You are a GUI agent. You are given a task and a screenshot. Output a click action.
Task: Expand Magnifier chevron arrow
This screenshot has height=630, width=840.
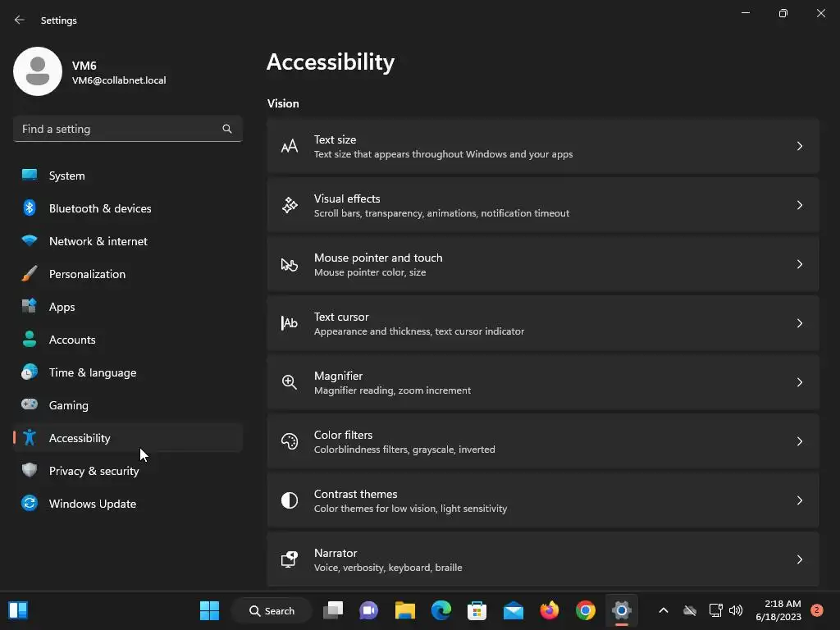click(x=799, y=382)
